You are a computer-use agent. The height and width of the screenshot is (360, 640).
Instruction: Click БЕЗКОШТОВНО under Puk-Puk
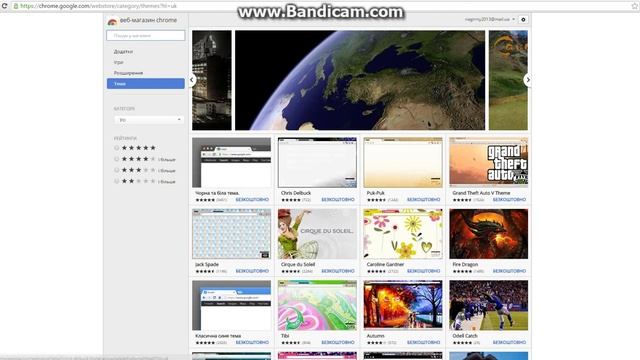click(x=424, y=200)
